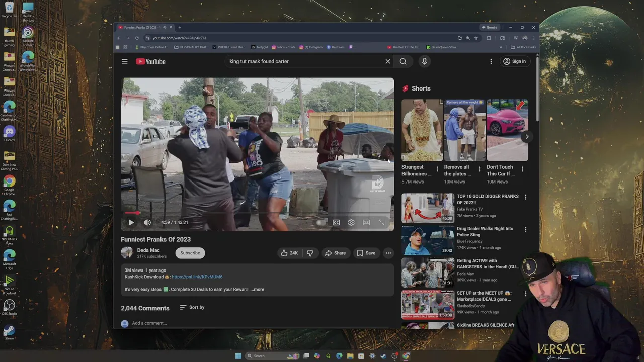Image resolution: width=644 pixels, height=362 pixels.
Task: Go to the YouTube home logo
Action: [150, 61]
